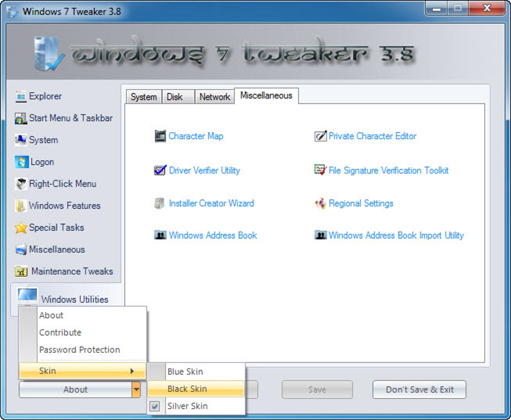Screen dimensions: 511x420
Task: Click the About button
Action: coord(76,389)
